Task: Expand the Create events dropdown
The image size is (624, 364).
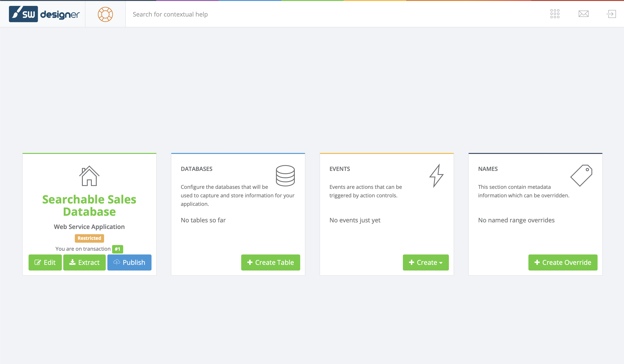Action: (x=426, y=262)
